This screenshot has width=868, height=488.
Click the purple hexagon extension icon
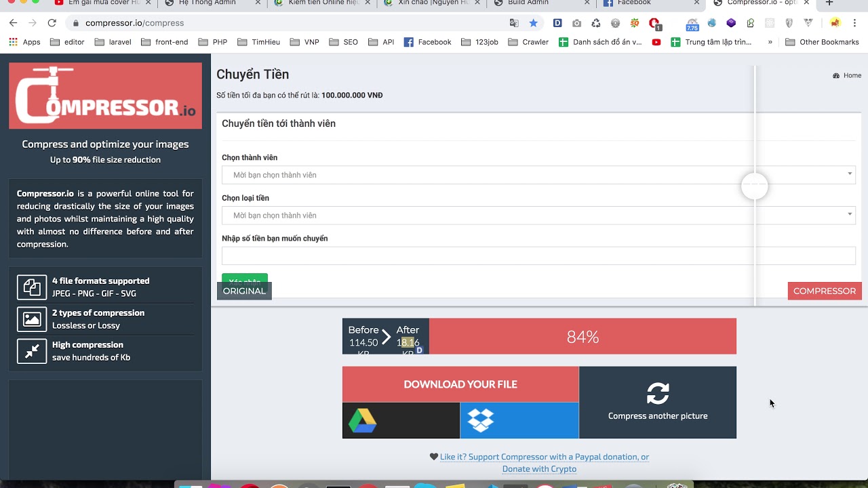pos(731,23)
